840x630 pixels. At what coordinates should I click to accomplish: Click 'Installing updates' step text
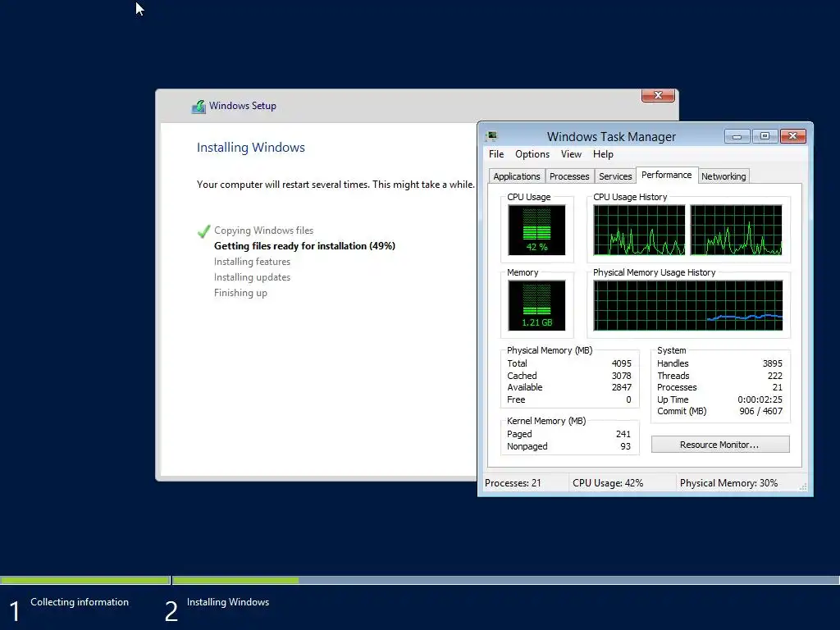pos(252,277)
